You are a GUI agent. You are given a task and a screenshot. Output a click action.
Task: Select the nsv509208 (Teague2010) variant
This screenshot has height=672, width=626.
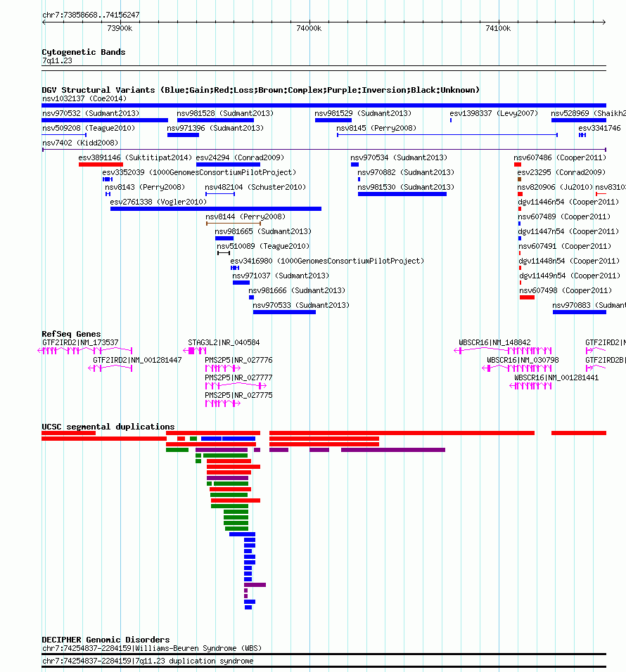(x=64, y=135)
